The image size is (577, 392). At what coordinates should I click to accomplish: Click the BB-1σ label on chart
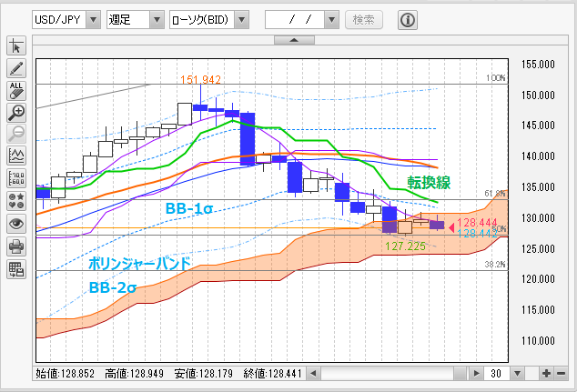(x=189, y=208)
